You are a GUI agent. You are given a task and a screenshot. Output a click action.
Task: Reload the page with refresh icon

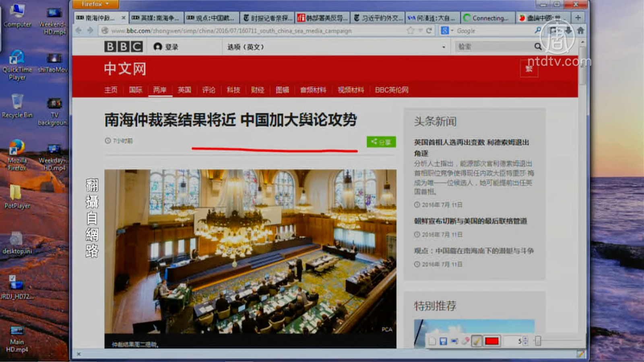click(429, 31)
